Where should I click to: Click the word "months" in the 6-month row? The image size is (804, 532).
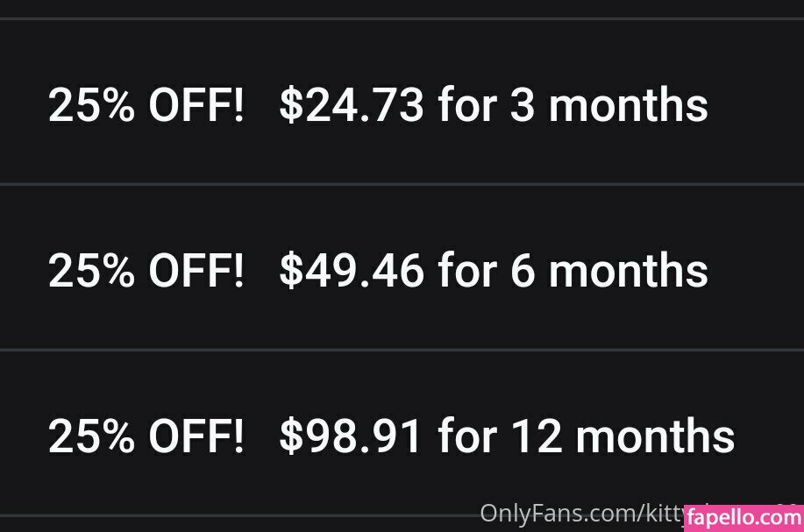pos(628,271)
